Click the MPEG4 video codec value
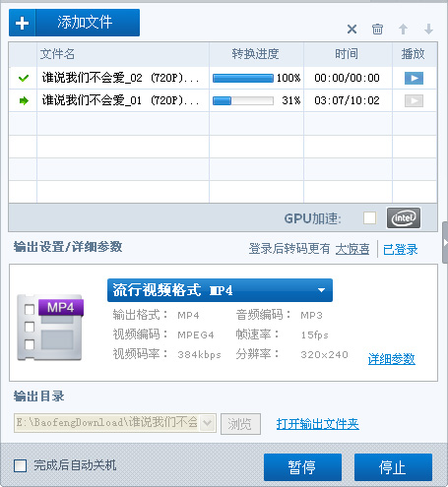The height and width of the screenshot is (487, 448). click(196, 335)
